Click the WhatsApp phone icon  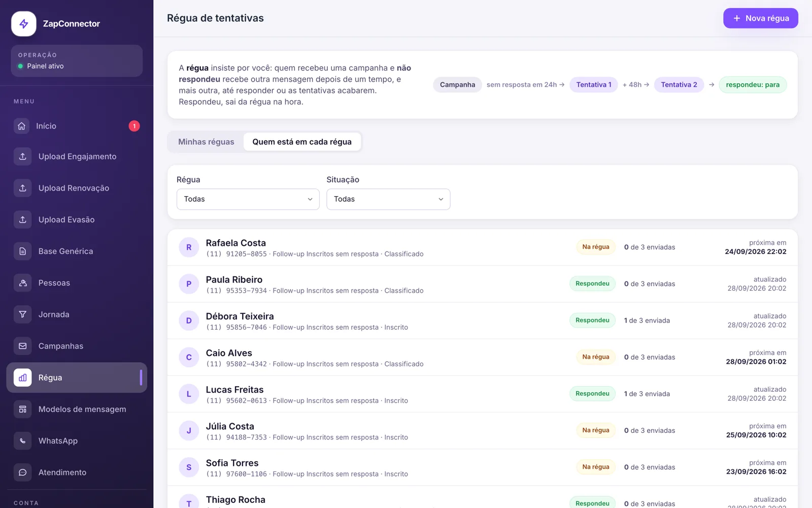(x=23, y=441)
